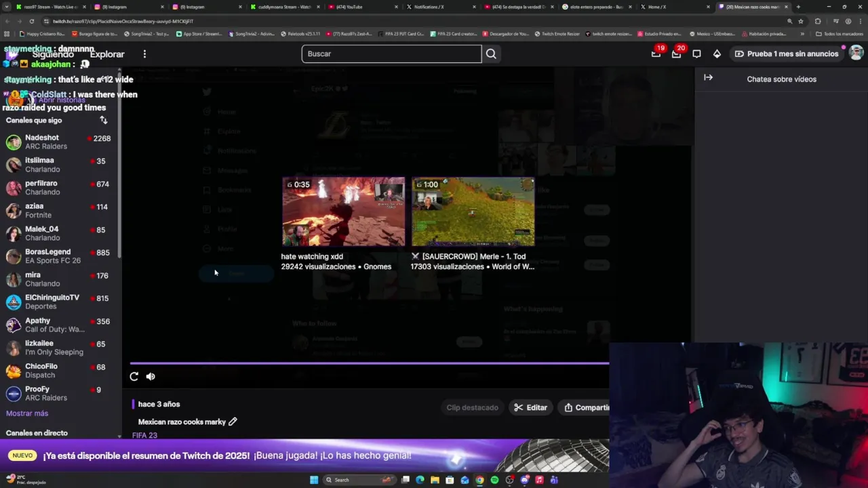
Task: Collapse the chat panel arrow
Action: [x=708, y=78]
